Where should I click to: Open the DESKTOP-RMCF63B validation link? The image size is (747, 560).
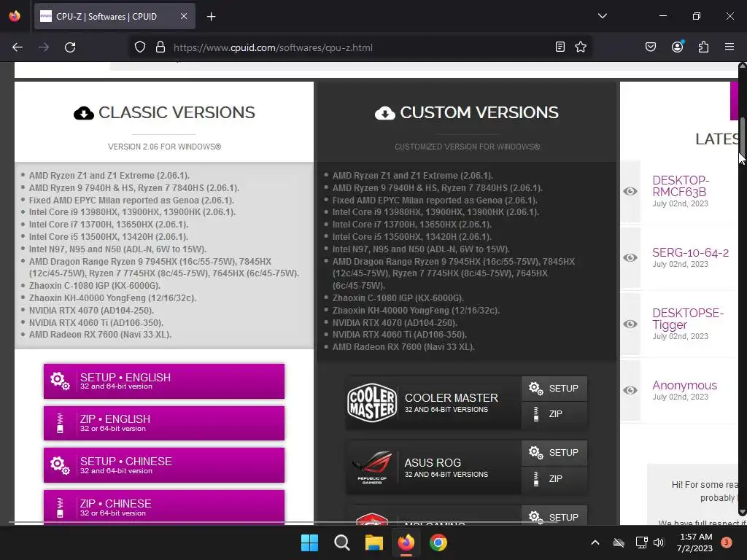(681, 186)
